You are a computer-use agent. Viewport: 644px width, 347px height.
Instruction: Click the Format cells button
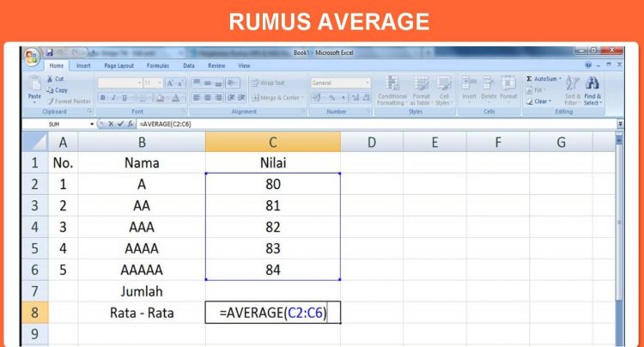(508, 88)
